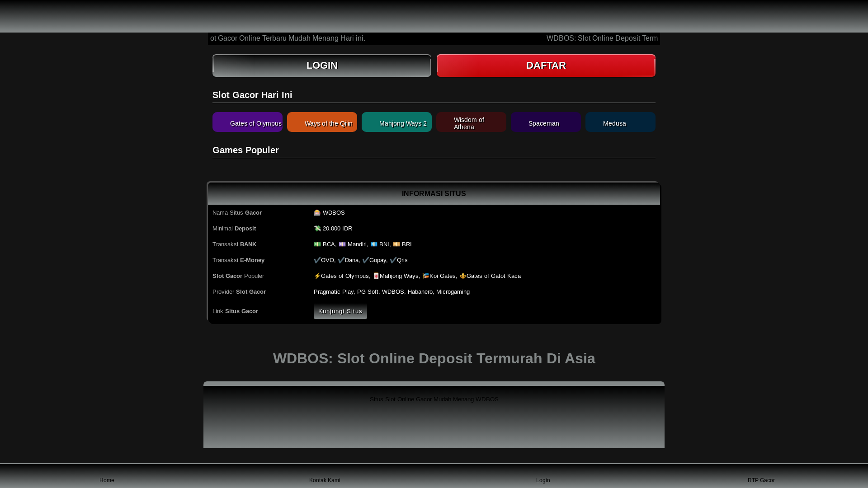The image size is (868, 488).
Task: Open the Medusa game tile
Action: 620,122
